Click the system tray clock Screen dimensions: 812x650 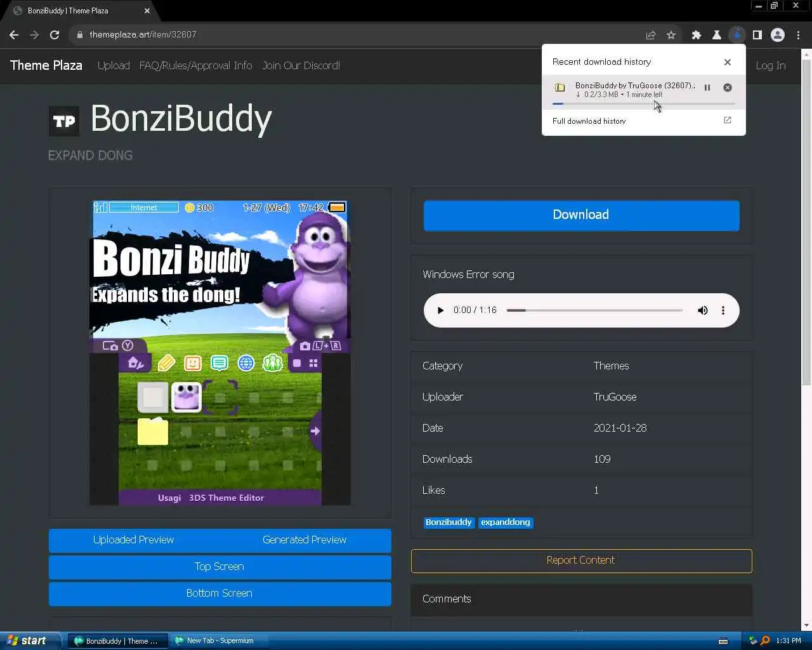[x=789, y=641]
